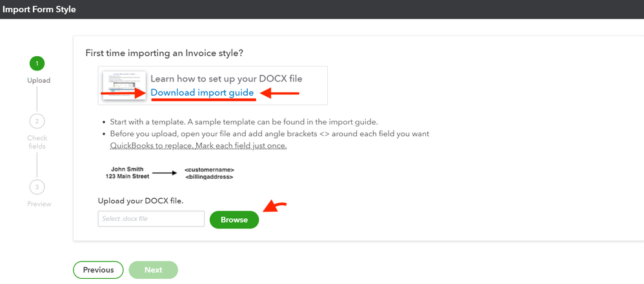Image resolution: width=644 pixels, height=284 pixels.
Task: Click the green step 1 circle
Action: [x=37, y=63]
